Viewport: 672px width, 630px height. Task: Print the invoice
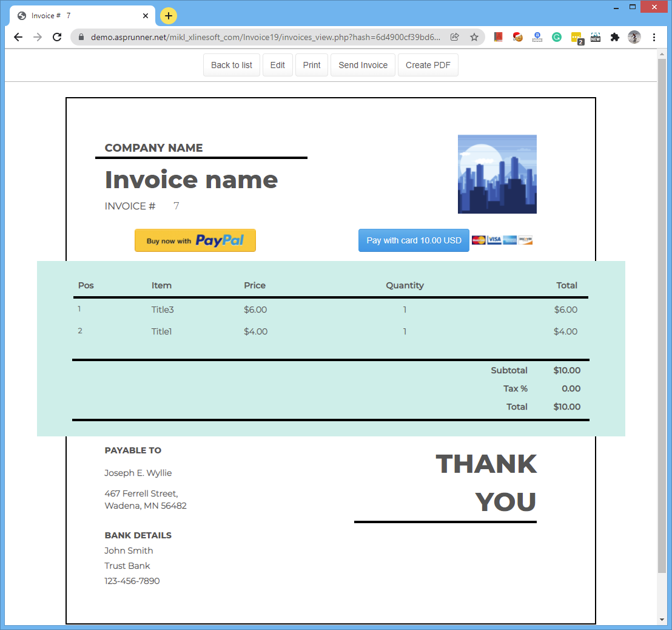pyautogui.click(x=312, y=65)
